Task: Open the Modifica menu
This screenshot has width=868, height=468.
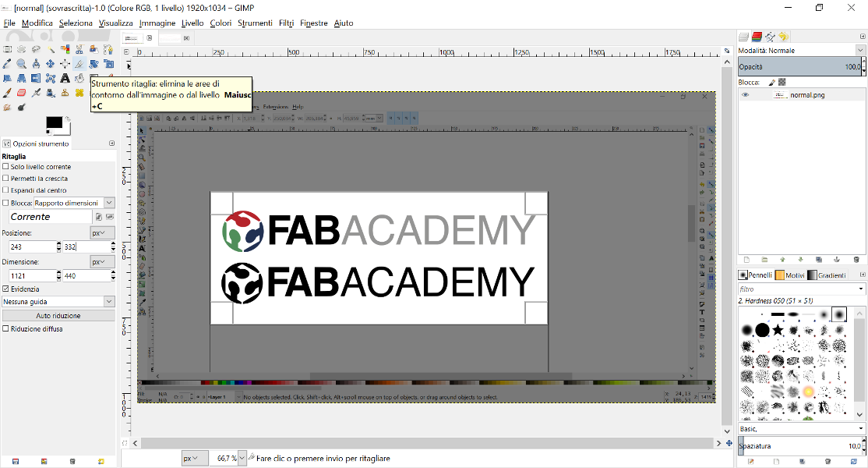Action: (x=37, y=23)
